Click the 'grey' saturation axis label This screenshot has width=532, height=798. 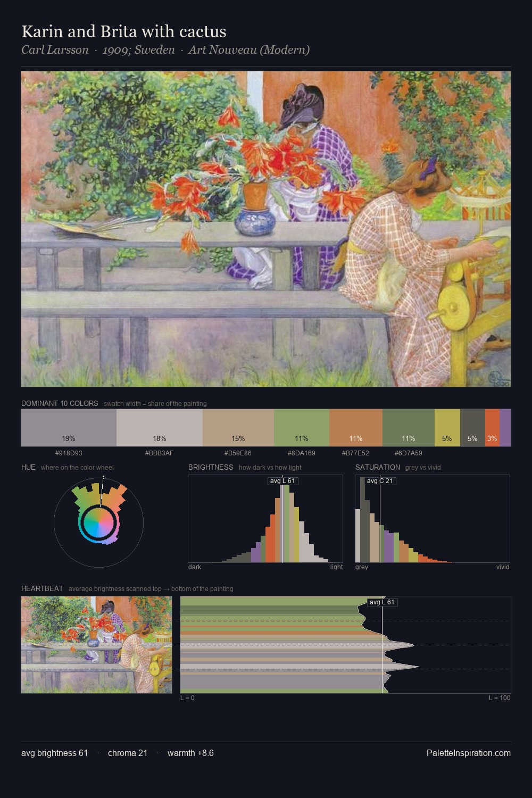[362, 567]
